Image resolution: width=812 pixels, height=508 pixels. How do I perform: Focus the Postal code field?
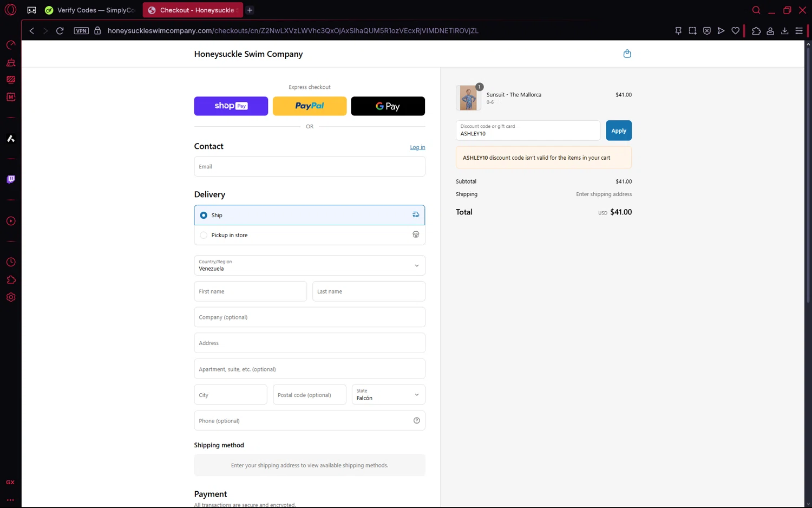[x=310, y=394]
